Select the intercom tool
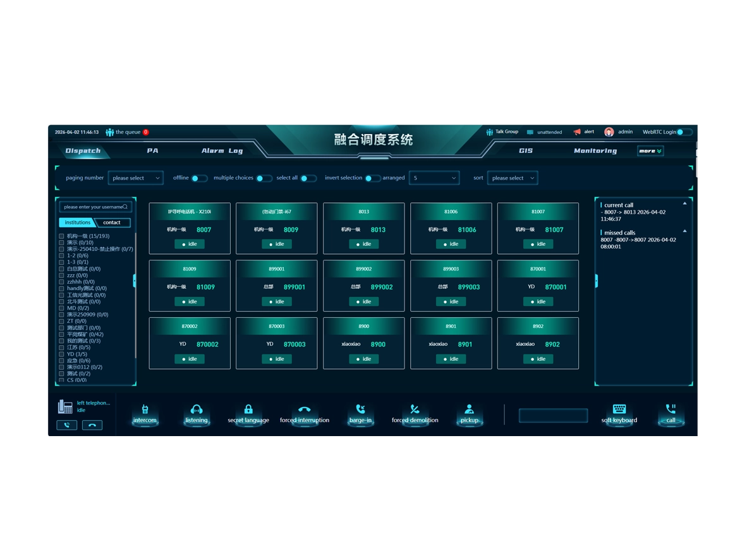Screen dimensions: 747x560 145,413
